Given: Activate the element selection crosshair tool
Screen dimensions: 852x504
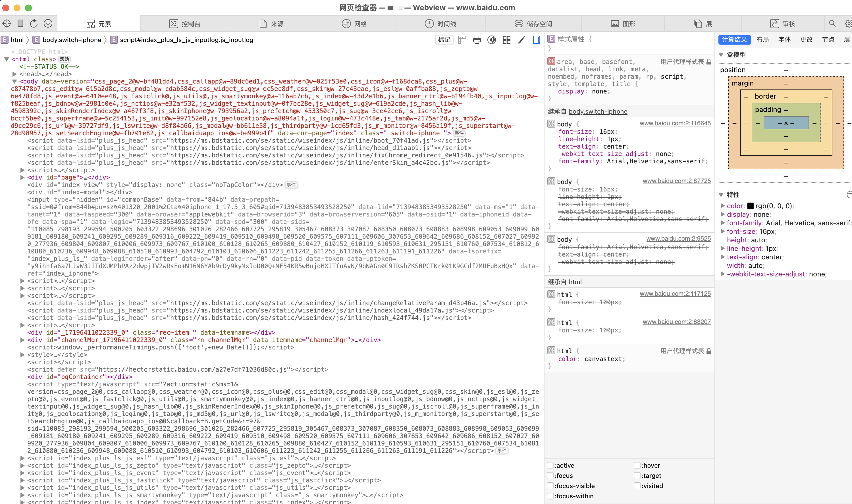Looking at the screenshot, I should click(x=7, y=23).
